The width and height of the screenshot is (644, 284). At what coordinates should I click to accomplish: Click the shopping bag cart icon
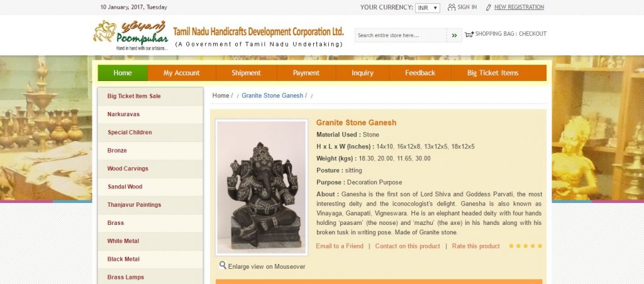[x=469, y=34]
